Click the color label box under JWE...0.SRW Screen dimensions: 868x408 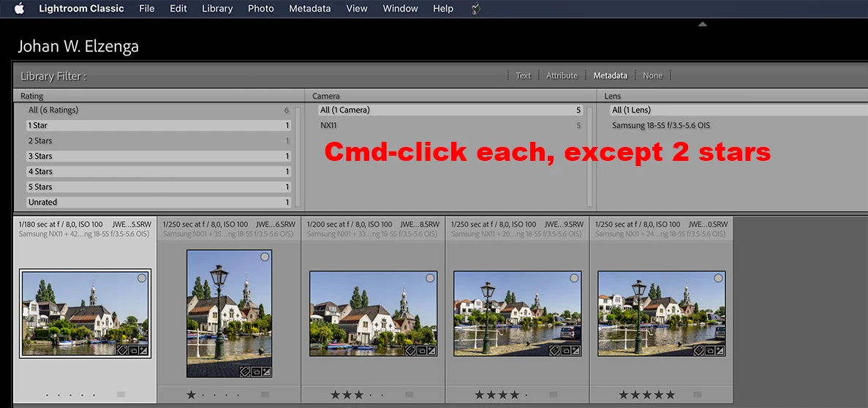tap(698, 395)
